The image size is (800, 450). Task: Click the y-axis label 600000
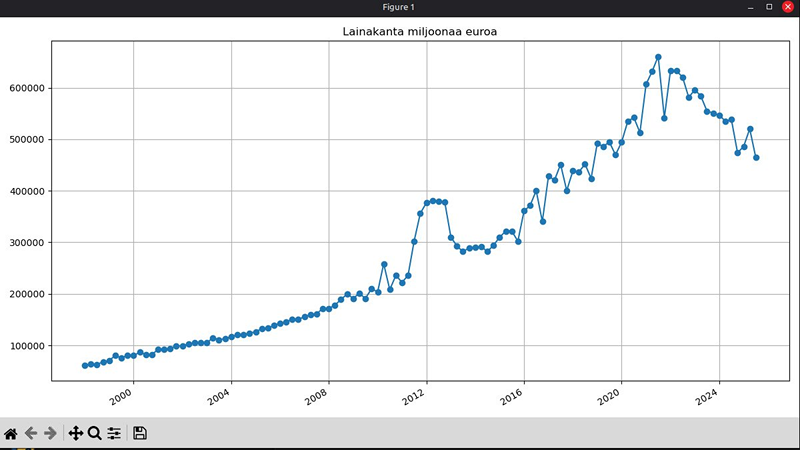click(x=27, y=88)
